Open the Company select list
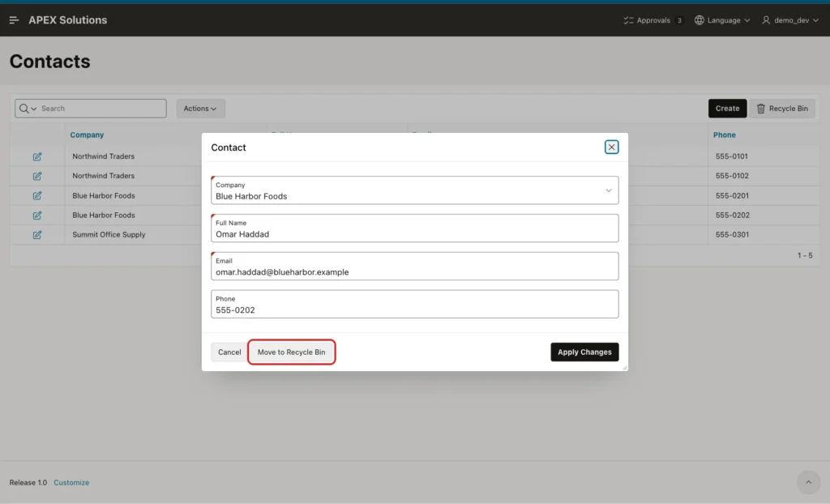This screenshot has width=830, height=504. (414, 190)
